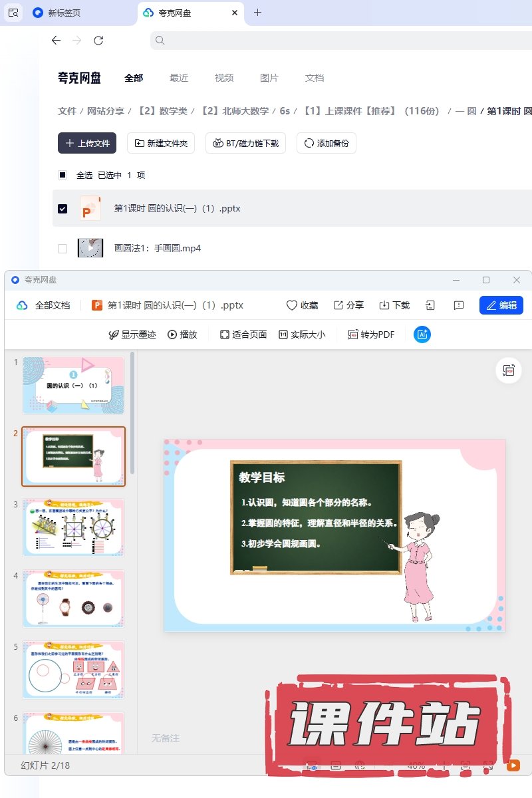Click the 分享 share icon
This screenshot has height=798, width=532.
coord(338,305)
